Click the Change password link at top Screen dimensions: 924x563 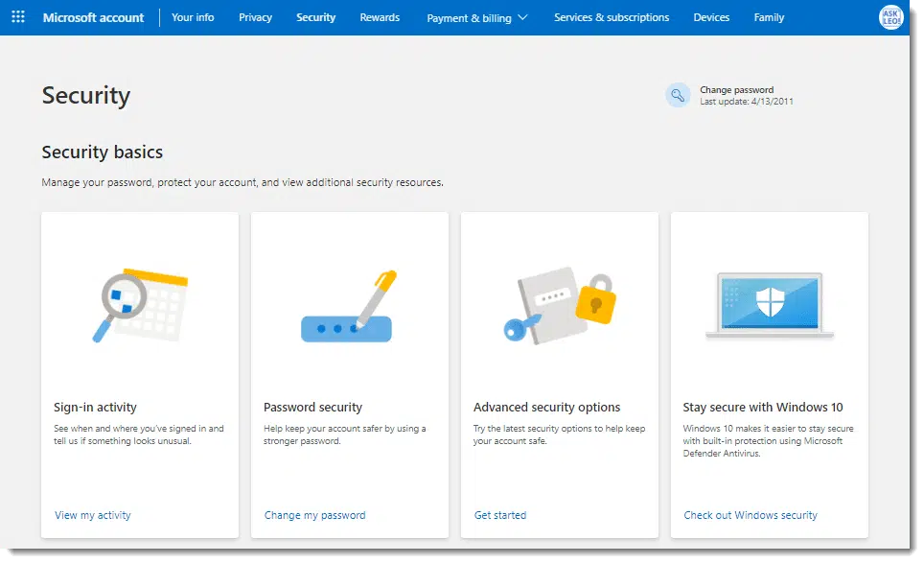[736, 89]
